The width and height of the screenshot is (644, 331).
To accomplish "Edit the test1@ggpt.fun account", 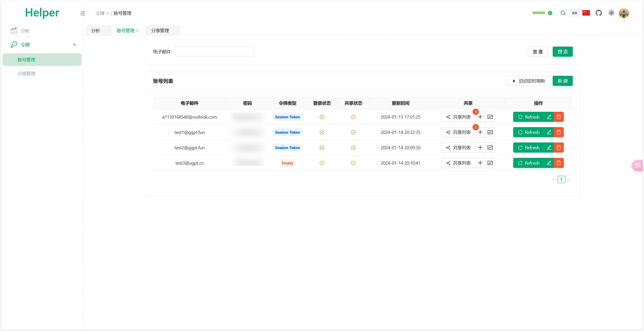I will tap(549, 132).
